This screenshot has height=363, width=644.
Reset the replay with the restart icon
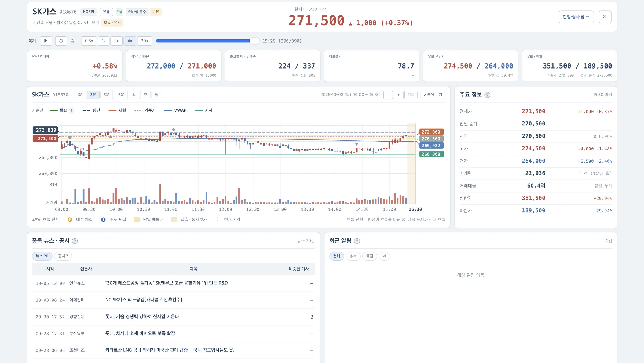click(x=61, y=41)
